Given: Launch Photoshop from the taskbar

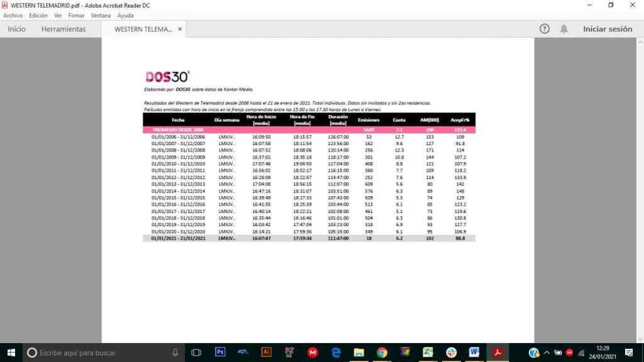Looking at the screenshot, I should [x=220, y=352].
